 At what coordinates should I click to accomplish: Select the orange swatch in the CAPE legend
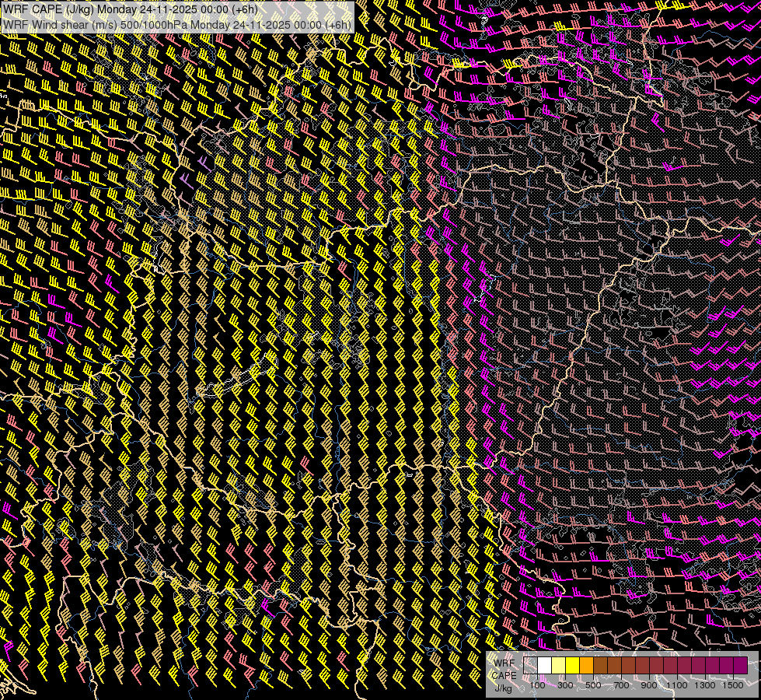(x=587, y=666)
